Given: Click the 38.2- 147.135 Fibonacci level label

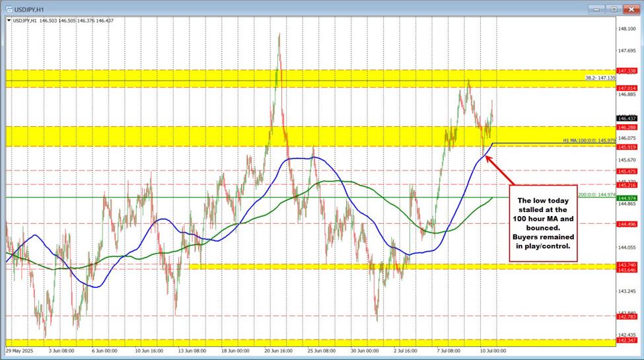Looking at the screenshot, I should pyautogui.click(x=600, y=78).
